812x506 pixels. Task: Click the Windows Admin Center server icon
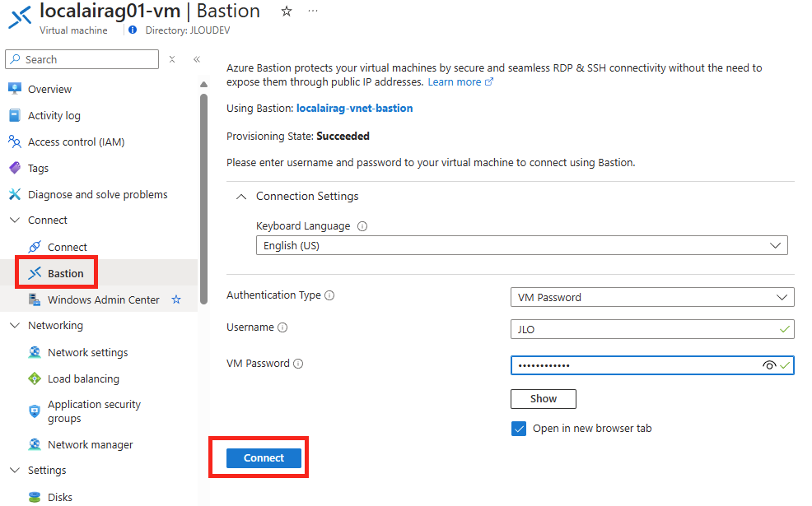35,299
